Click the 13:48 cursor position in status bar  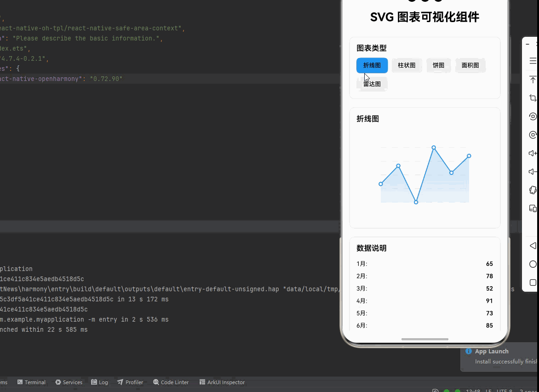pos(473,390)
